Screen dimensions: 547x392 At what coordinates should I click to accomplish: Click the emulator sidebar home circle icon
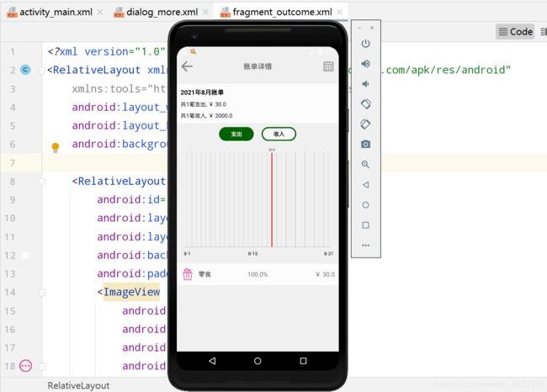(365, 205)
